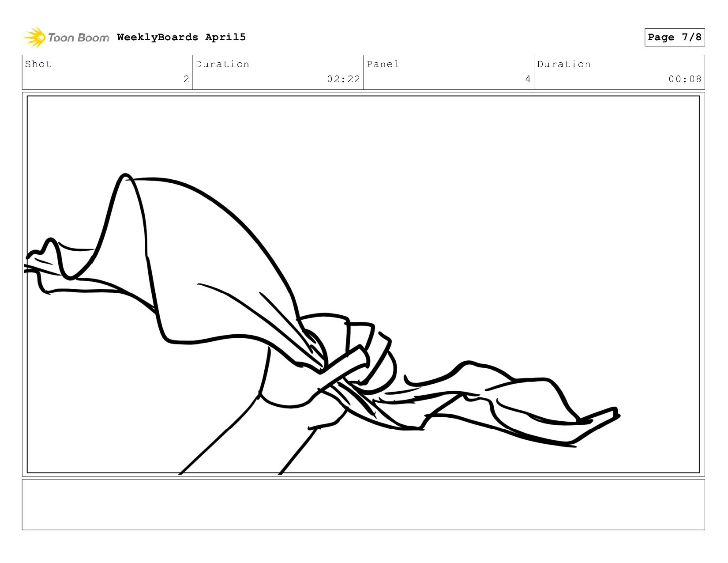Click the shot duration value 02:22
Image resolution: width=728 pixels, height=563 pixels.
[x=343, y=79]
